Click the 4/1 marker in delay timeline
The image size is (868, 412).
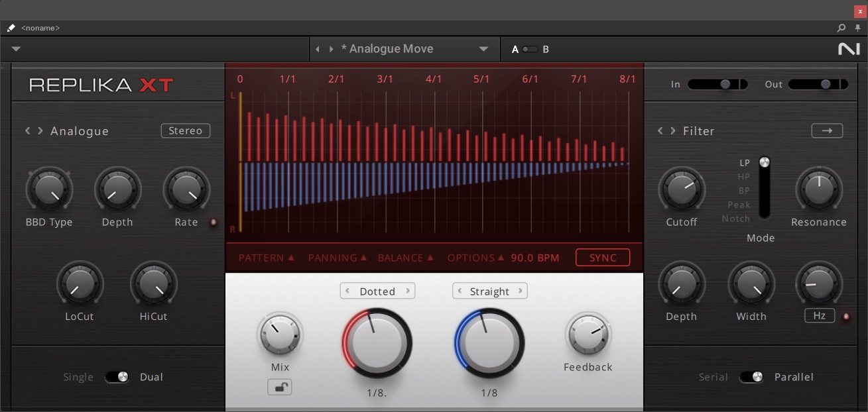434,79
